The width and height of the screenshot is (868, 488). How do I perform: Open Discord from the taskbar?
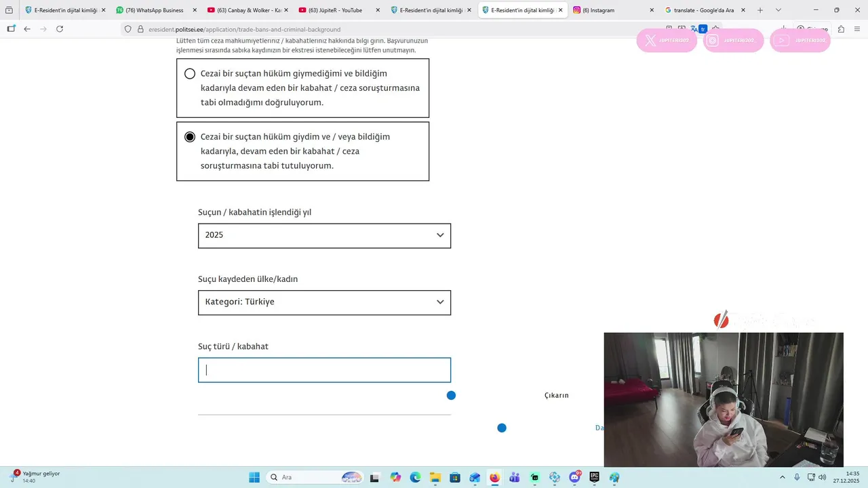tap(575, 477)
